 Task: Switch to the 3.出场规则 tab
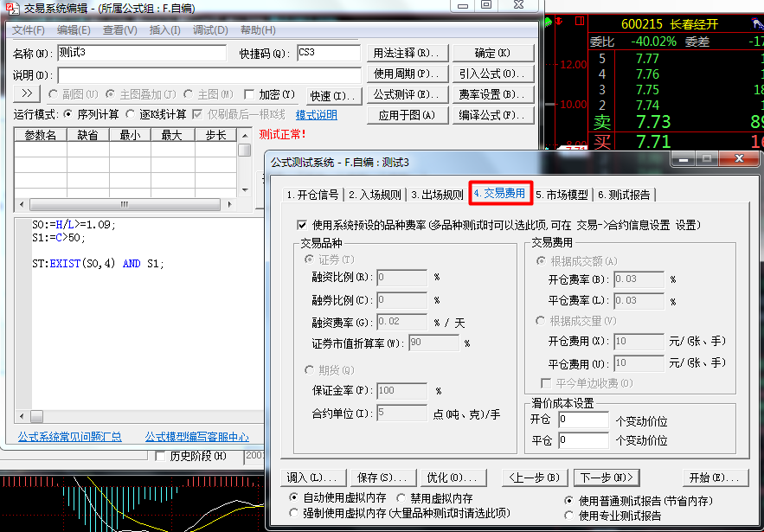click(437, 195)
